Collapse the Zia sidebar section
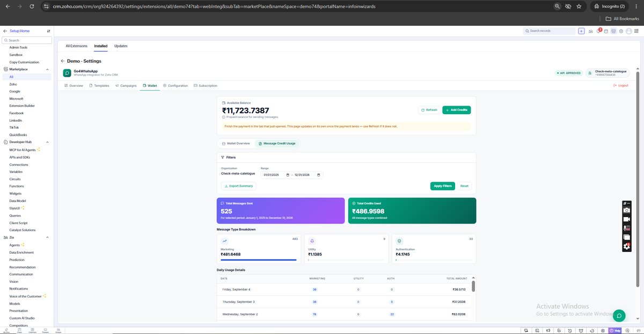The width and height of the screenshot is (644, 334). 47,237
